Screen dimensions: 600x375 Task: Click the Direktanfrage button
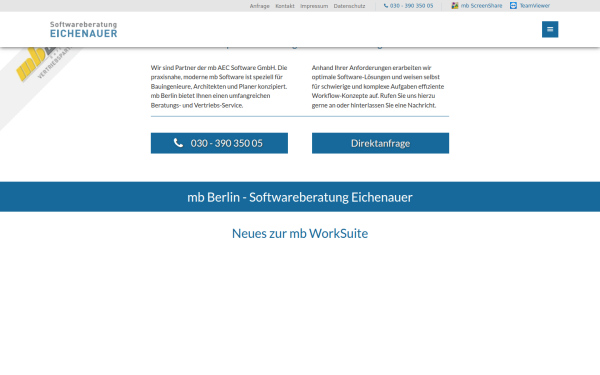click(x=380, y=143)
